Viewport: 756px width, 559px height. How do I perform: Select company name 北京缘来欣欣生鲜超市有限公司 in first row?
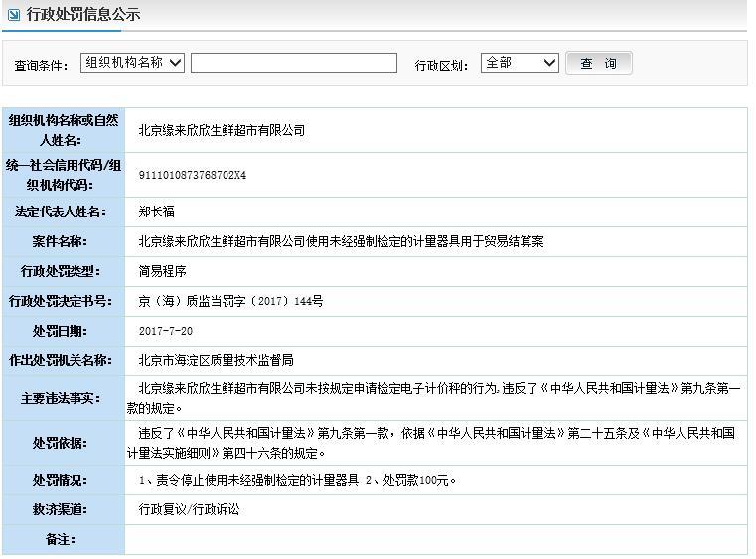coord(222,130)
